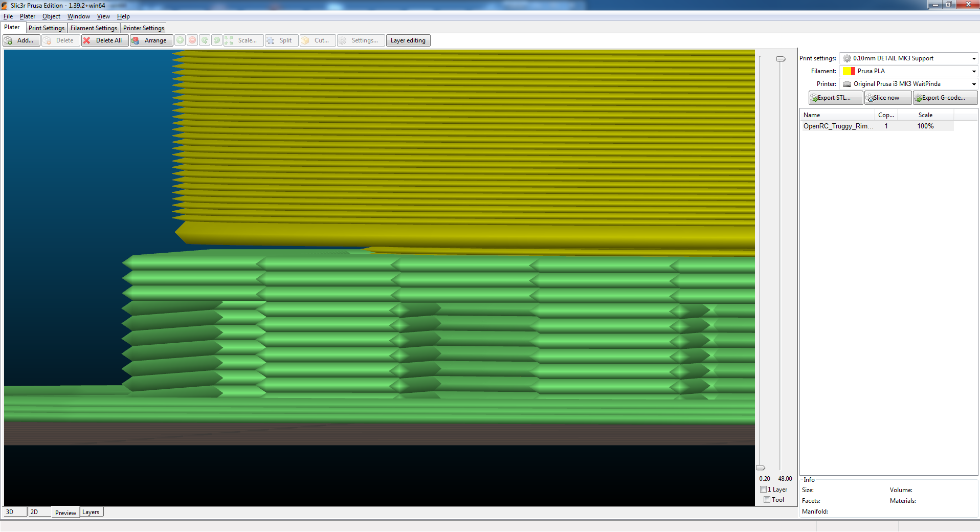
Task: Click the Scale toolbar button
Action: click(x=243, y=40)
